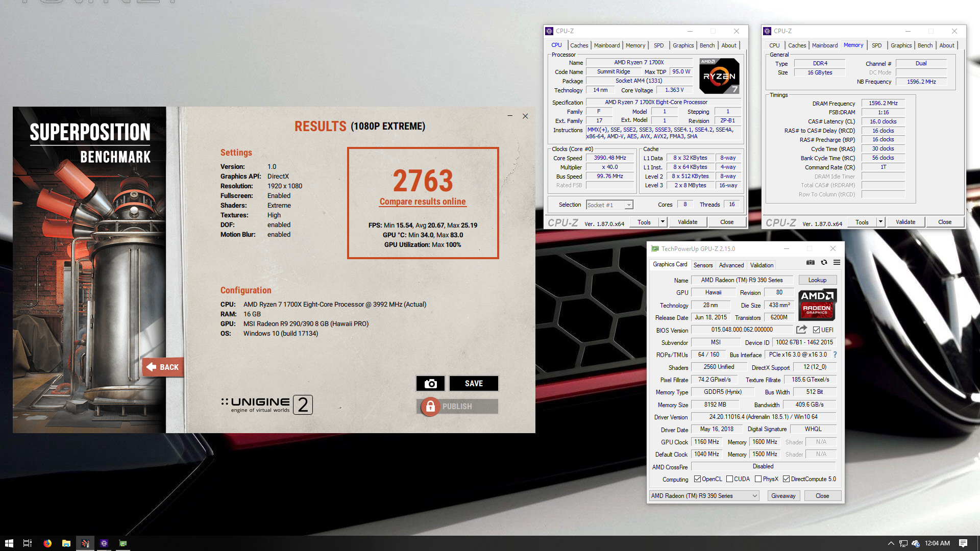Toggle the OpenCL checkbox
The image size is (980, 551).
click(x=697, y=479)
